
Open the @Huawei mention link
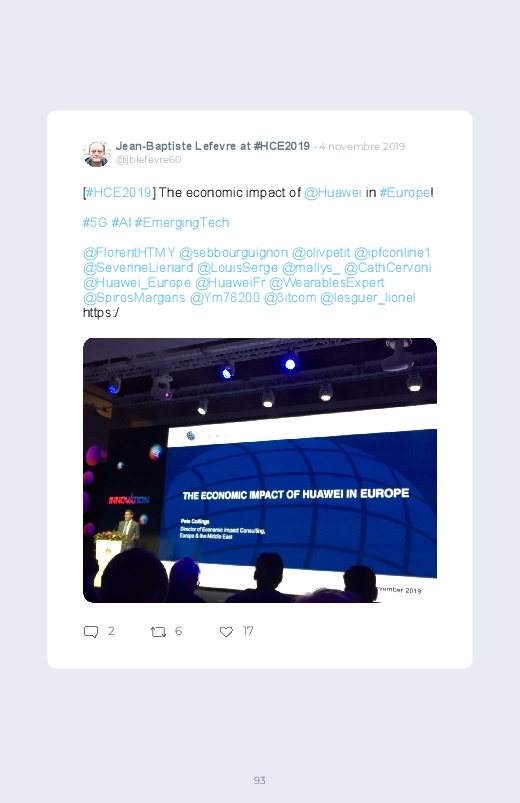click(333, 193)
